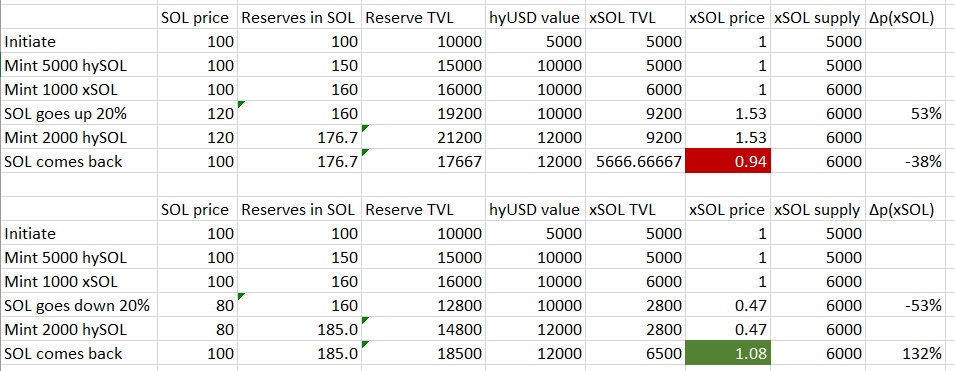The image size is (955, 371).
Task: Select 9200 xSOL TVL in "SOL goes up 20%" row
Action: tap(635, 114)
